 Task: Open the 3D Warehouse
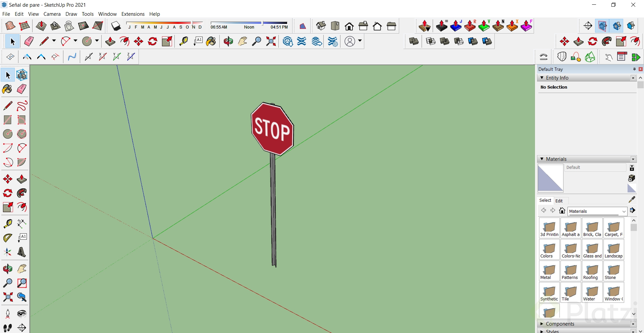coord(288,41)
